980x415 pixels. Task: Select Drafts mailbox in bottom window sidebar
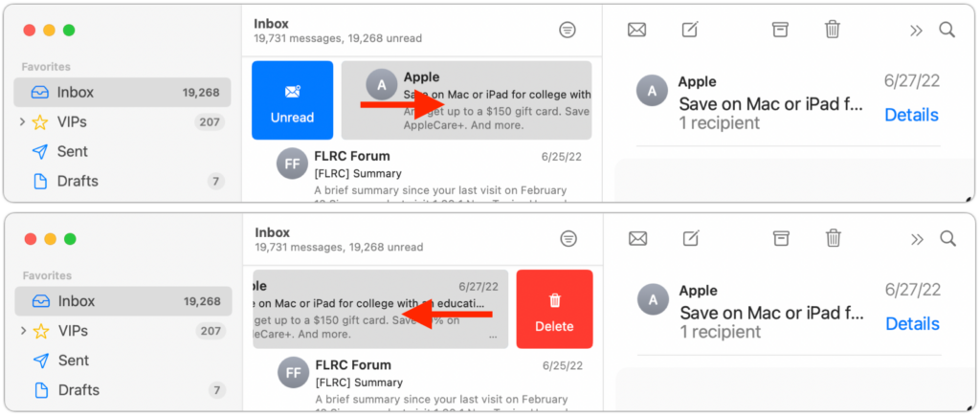point(78,389)
